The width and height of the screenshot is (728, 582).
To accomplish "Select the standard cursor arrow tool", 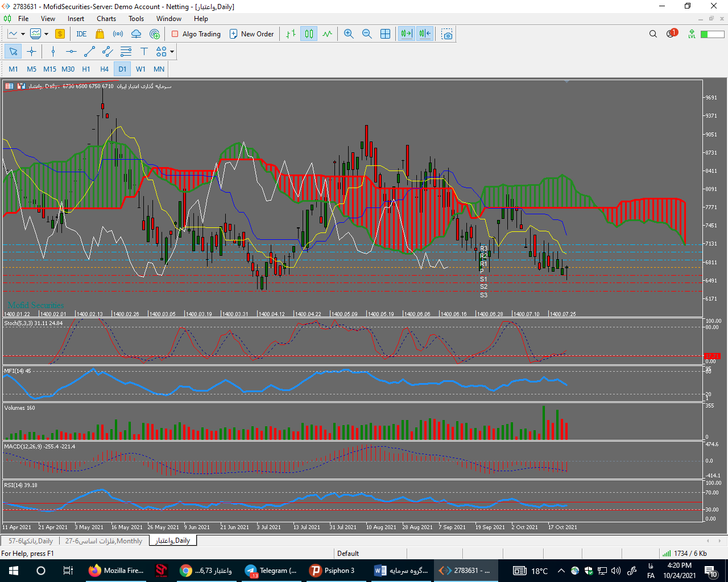I will [13, 52].
